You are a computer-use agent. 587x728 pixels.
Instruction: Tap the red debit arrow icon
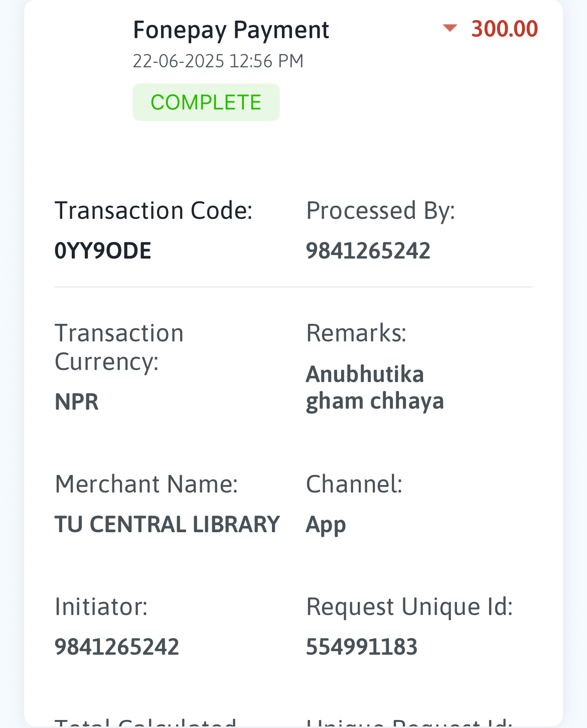coord(450,28)
